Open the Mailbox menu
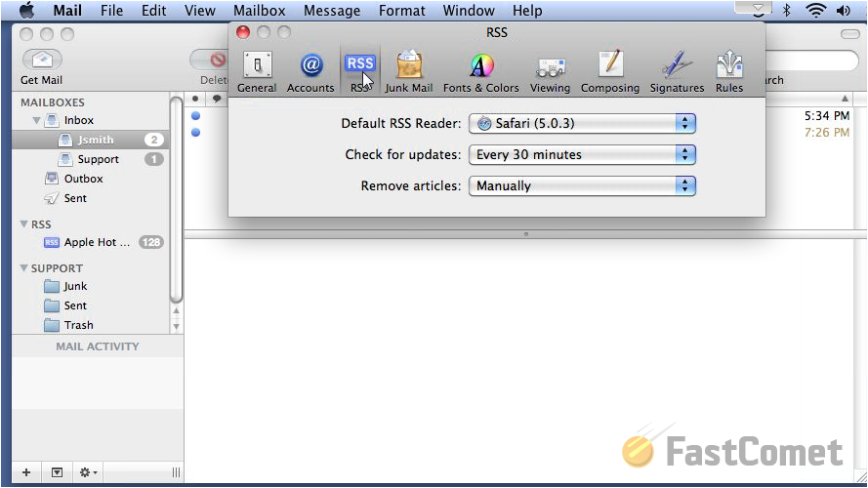Screen dimensions: 868x488 click(259, 10)
